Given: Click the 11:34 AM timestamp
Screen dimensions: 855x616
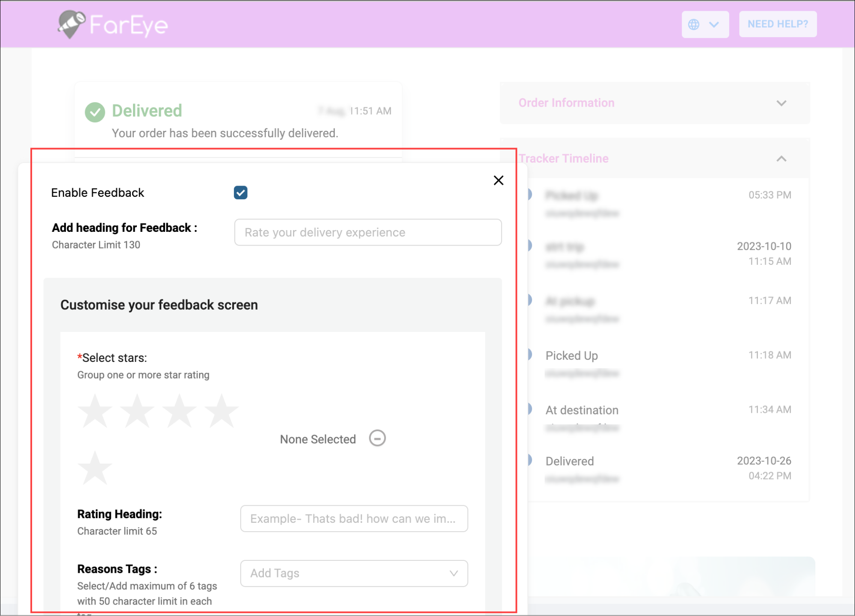Looking at the screenshot, I should (769, 410).
